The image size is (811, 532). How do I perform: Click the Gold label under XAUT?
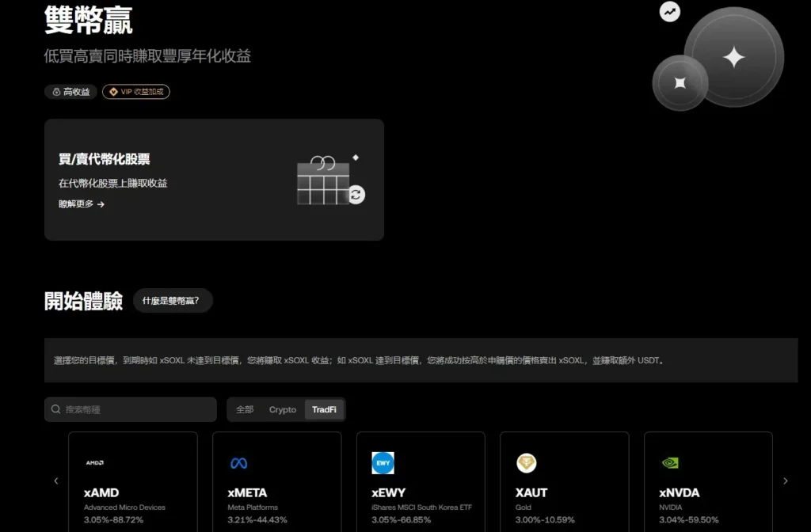tap(523, 507)
